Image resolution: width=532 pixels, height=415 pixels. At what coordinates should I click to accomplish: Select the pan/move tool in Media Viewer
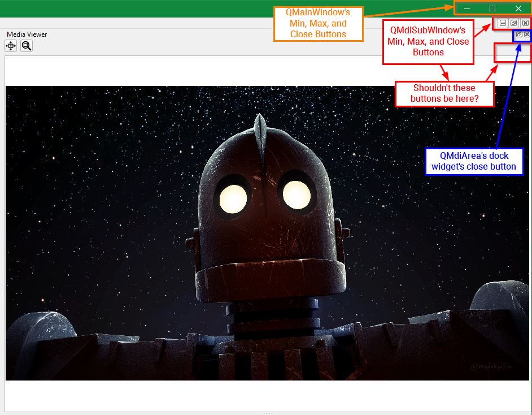[x=11, y=46]
